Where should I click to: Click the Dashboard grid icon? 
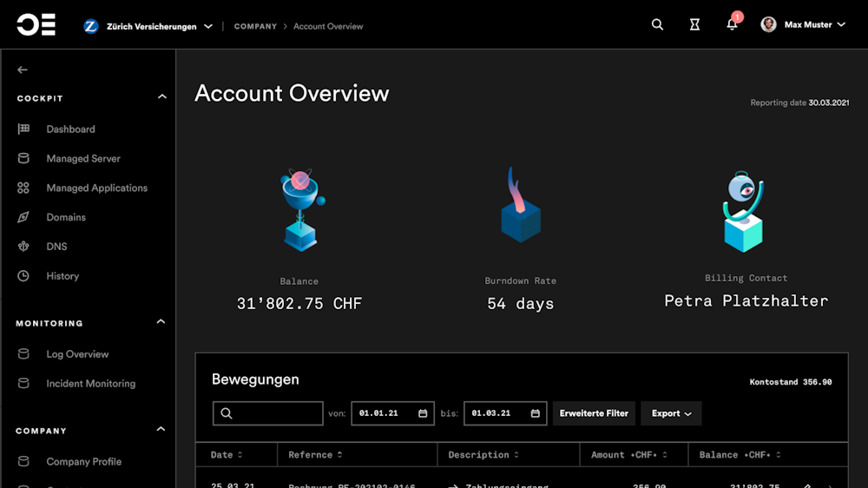23,129
